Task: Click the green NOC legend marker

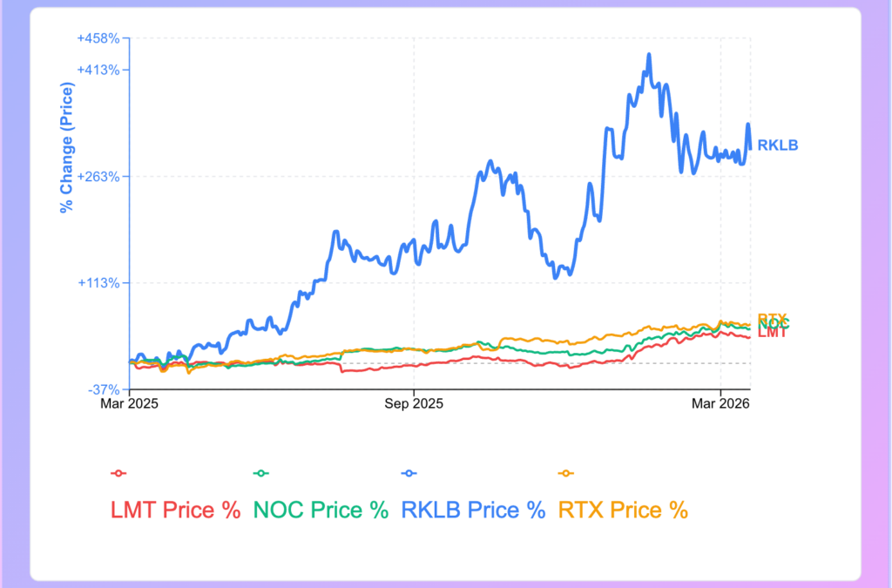Action: [260, 473]
